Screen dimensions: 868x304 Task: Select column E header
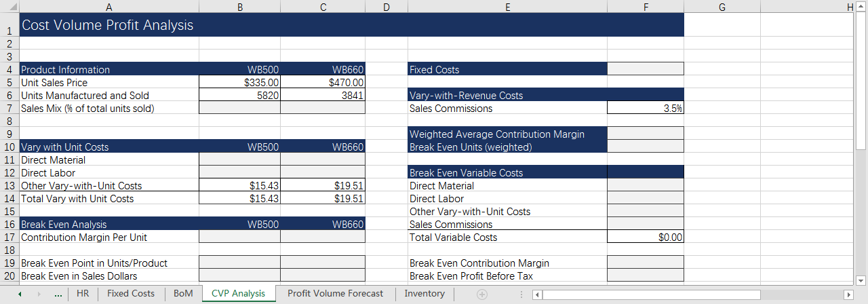(507, 6)
